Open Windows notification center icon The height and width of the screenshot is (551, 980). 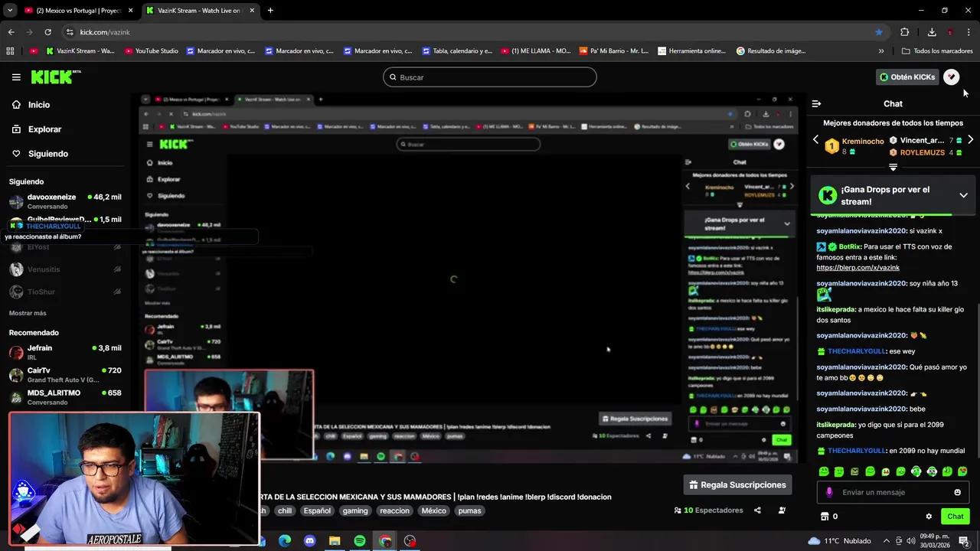[964, 541]
